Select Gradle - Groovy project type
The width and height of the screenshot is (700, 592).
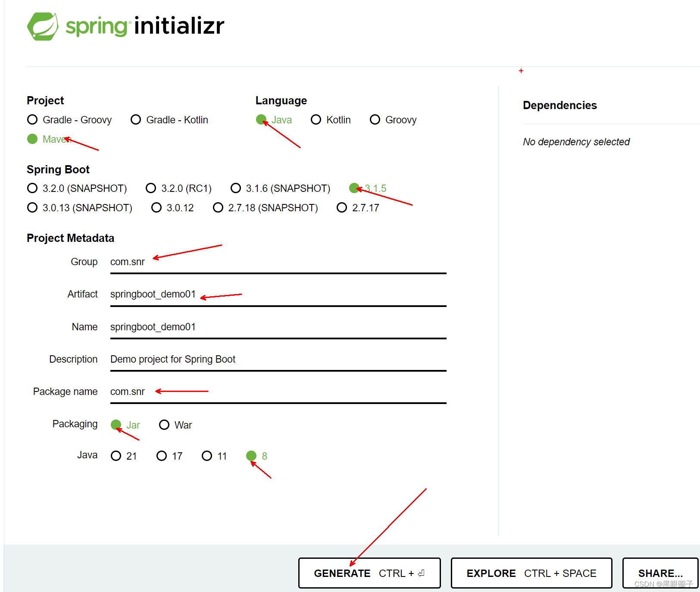32,119
